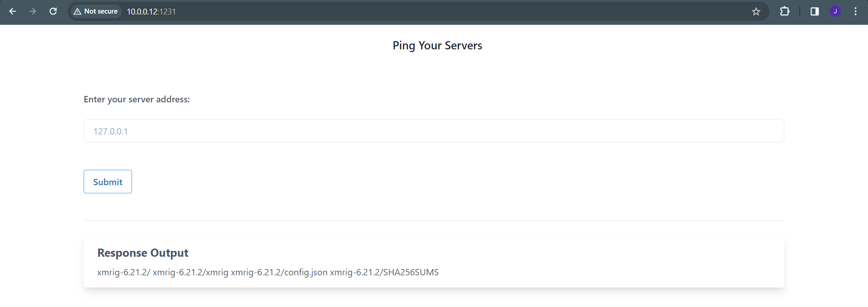Click the warning triangle security icon

(77, 11)
